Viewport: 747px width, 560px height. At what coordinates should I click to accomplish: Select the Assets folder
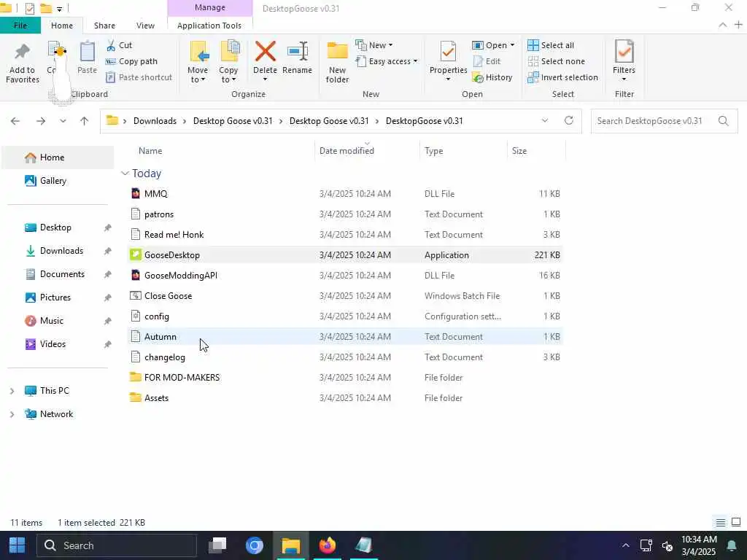[x=345, y=398]
